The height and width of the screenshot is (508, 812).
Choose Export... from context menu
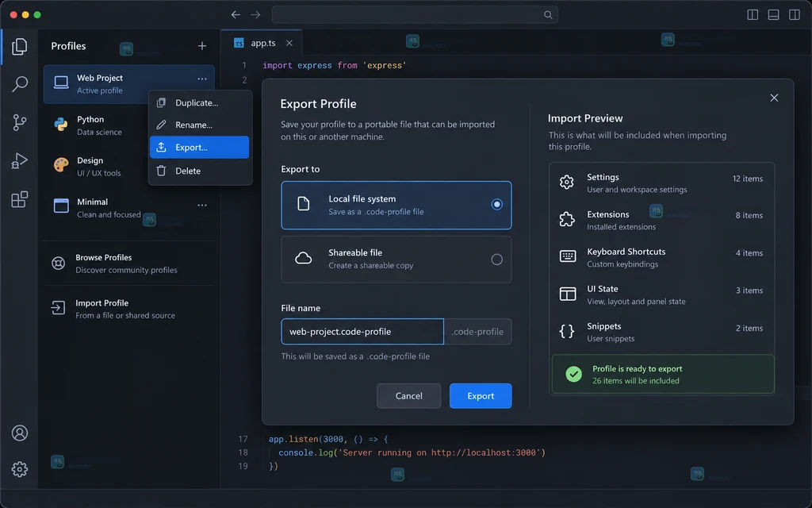click(199, 147)
